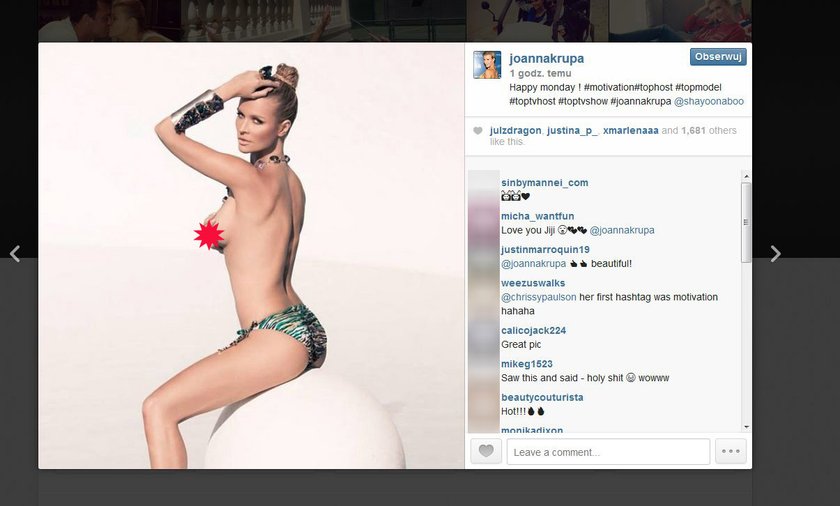Viewport: 840px width, 506px height.
Task: Click the comments scrollbar down arrow
Action: 746,427
